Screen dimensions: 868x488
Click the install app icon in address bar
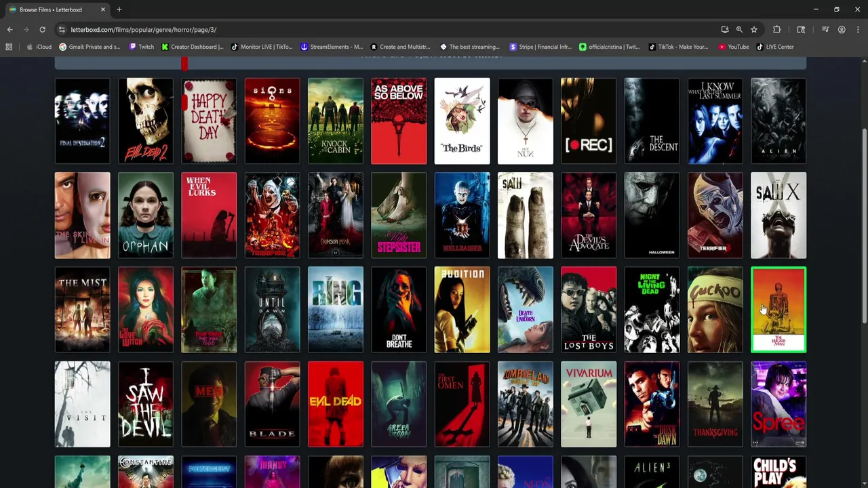pos(725,30)
